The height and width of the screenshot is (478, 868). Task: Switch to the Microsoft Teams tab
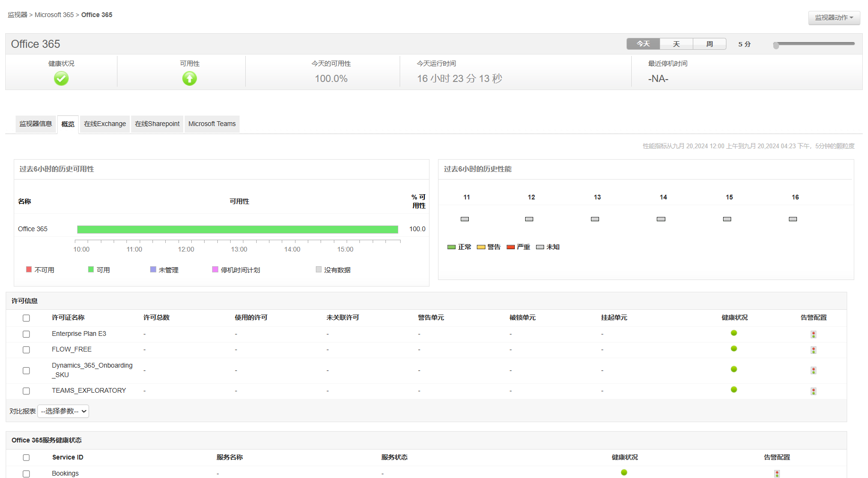pyautogui.click(x=212, y=124)
